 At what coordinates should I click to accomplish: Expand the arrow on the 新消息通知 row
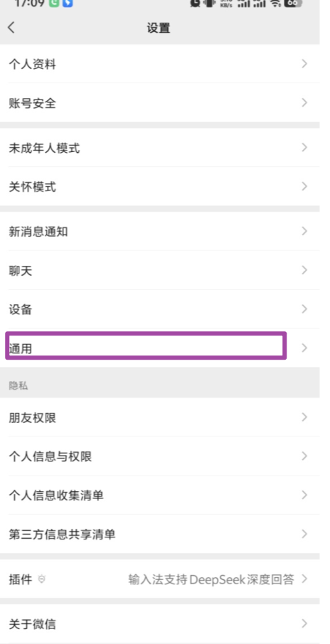(304, 231)
